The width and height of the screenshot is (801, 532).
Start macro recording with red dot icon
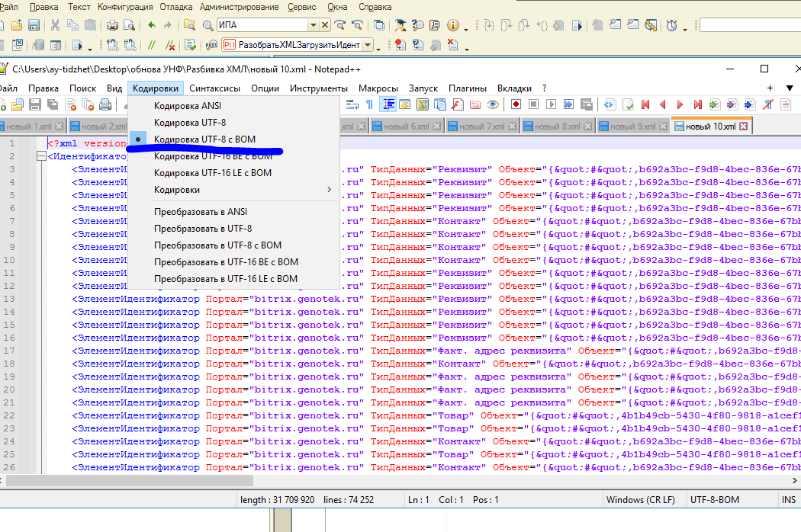[516, 104]
